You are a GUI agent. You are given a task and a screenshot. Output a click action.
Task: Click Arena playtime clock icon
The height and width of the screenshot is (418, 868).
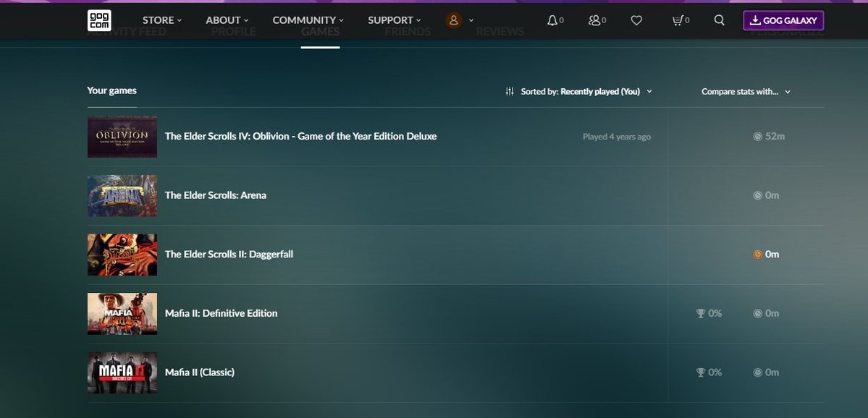click(x=757, y=195)
